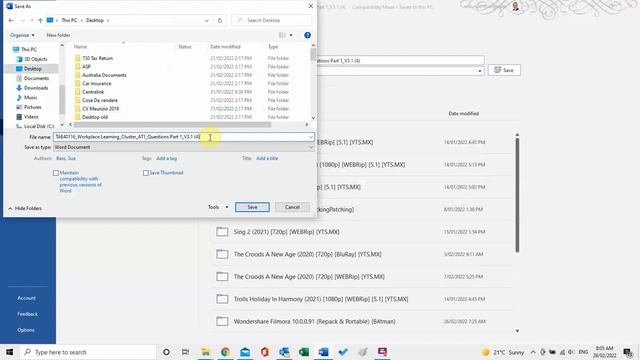Image resolution: width=640 pixels, height=360 pixels.
Task: Open Excel from the taskbar
Action: tap(304, 352)
